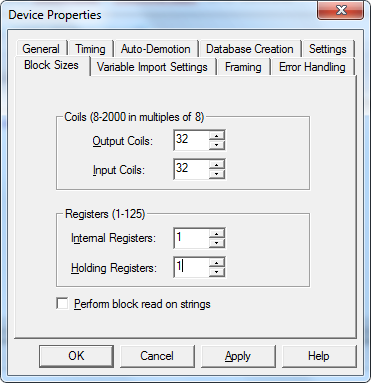Enable Perform block read on strings
Image resolution: width=371 pixels, height=383 pixels.
62,304
